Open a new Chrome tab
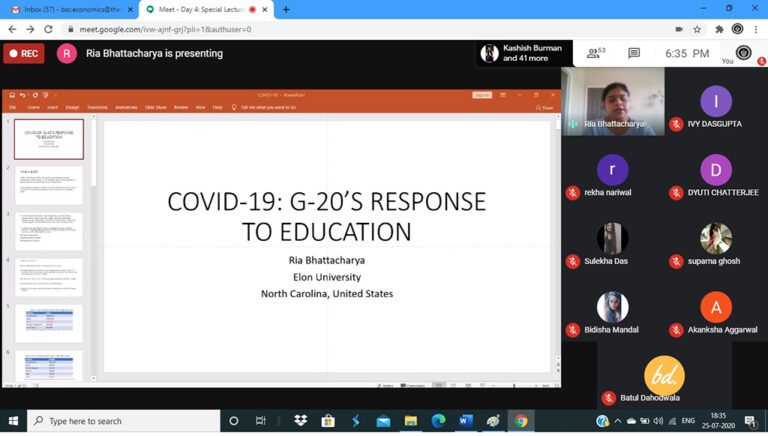This screenshot has width=768, height=436. tap(286, 9)
